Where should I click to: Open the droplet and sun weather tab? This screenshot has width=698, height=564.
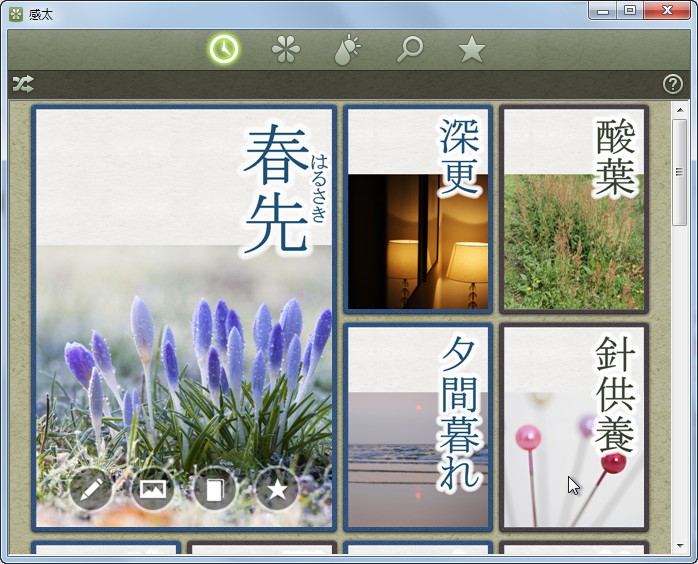point(347,49)
